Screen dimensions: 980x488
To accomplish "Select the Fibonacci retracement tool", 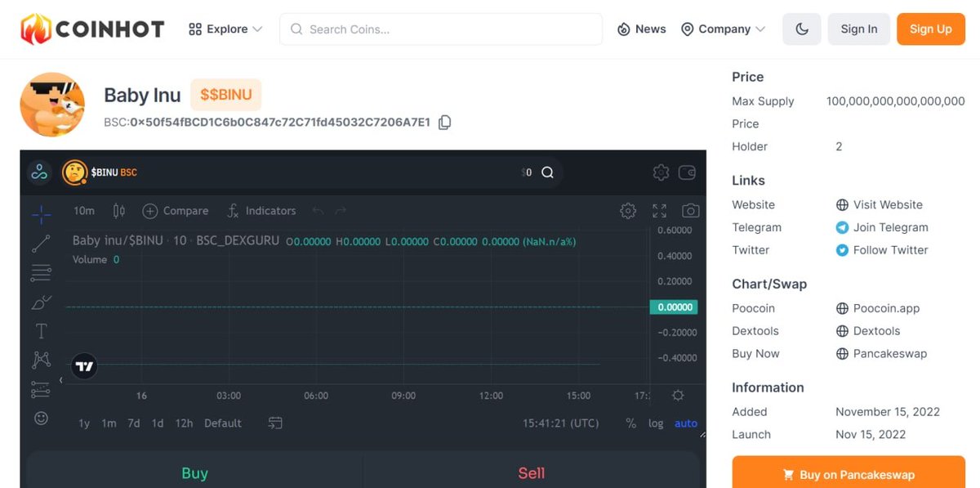I will (41, 273).
